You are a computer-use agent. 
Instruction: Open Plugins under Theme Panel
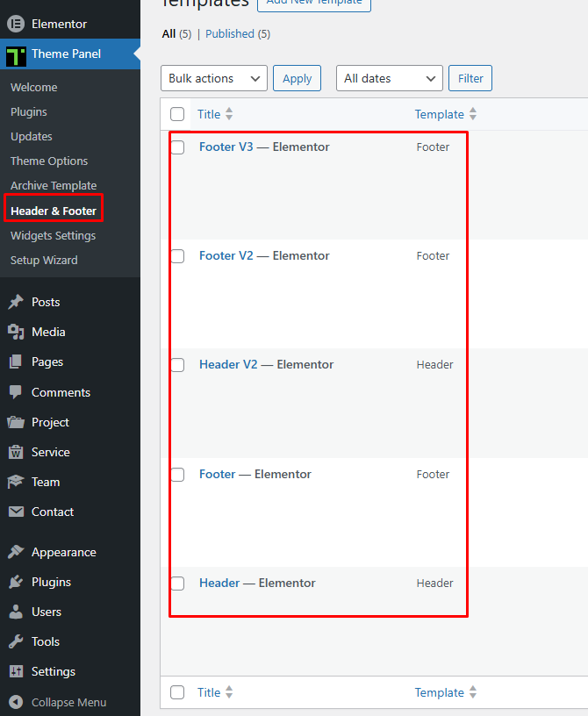pyautogui.click(x=28, y=112)
